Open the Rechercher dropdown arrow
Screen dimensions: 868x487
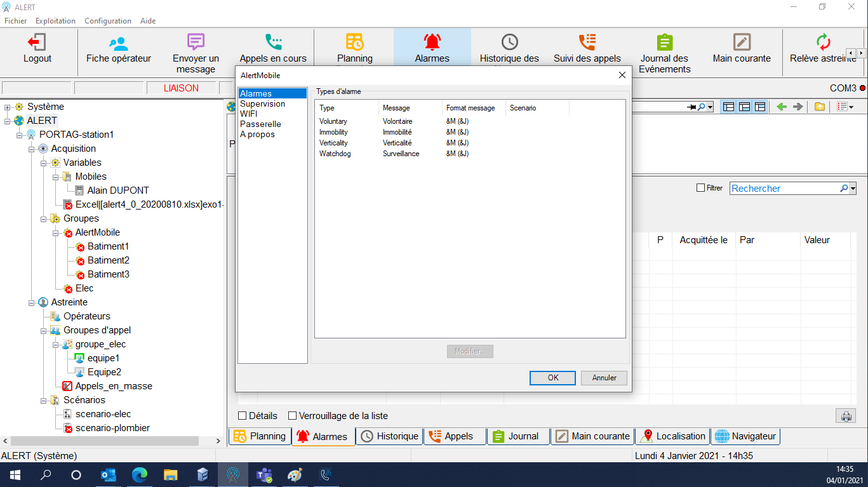coord(853,189)
